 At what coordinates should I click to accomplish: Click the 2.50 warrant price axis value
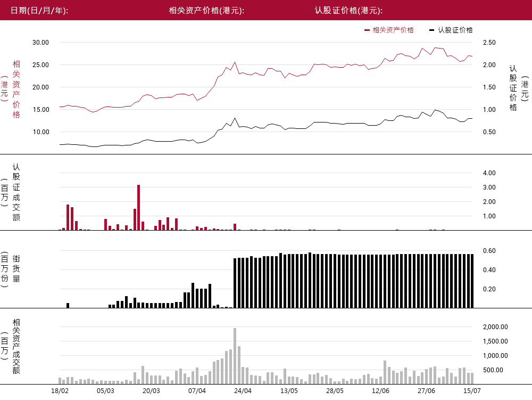click(489, 43)
